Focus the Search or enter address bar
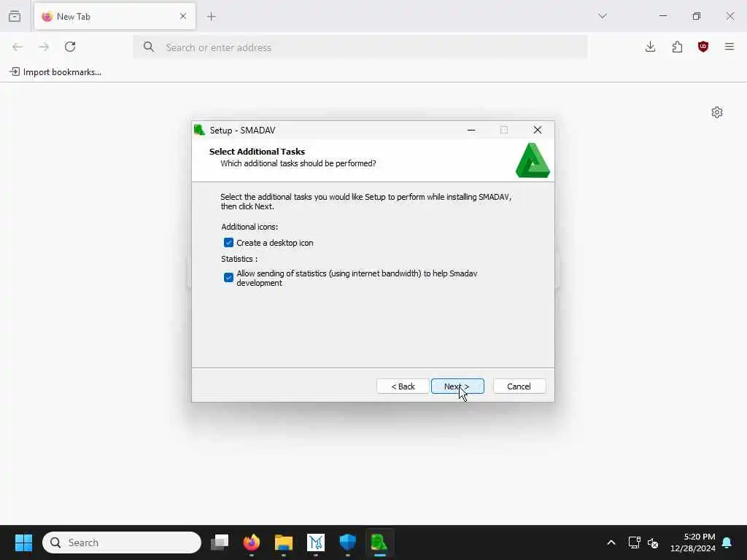 [x=360, y=47]
